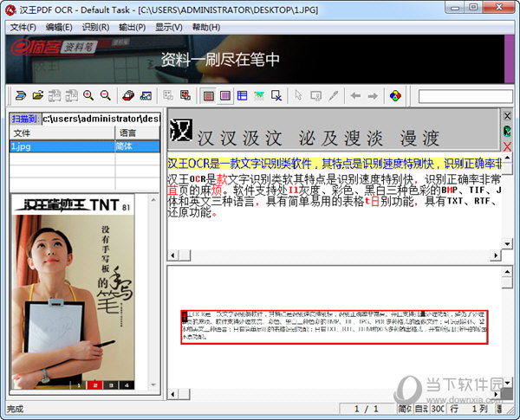Click the green icon beside candidate bar

(507, 131)
